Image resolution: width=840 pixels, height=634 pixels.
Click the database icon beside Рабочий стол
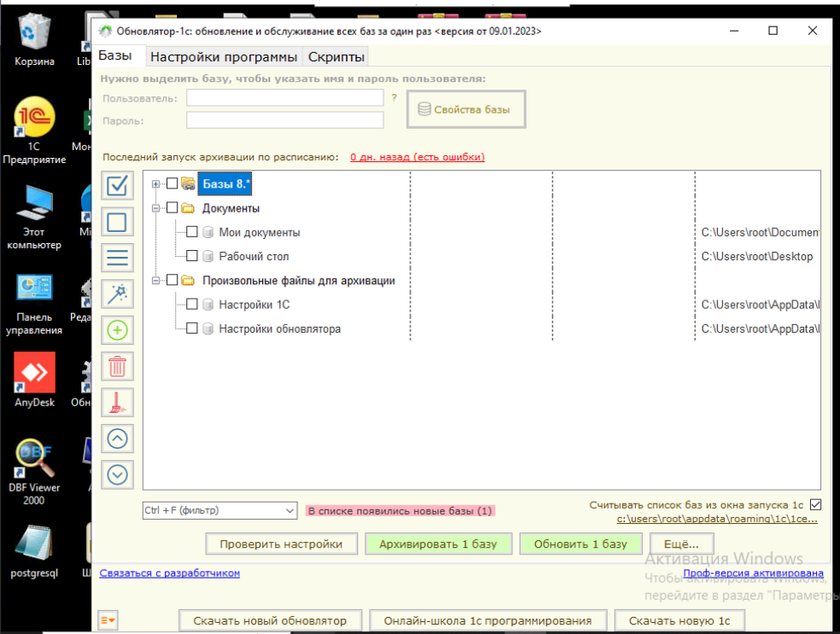click(x=208, y=257)
